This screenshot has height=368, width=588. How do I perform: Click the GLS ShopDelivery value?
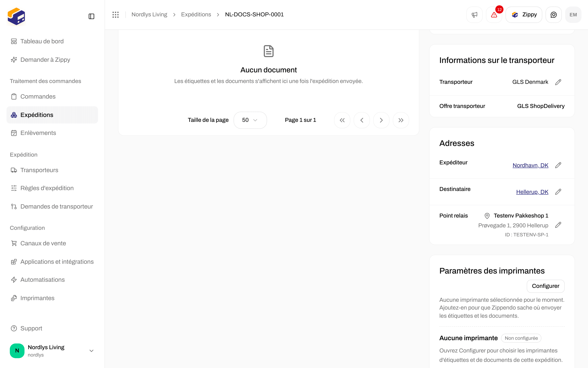(x=541, y=106)
